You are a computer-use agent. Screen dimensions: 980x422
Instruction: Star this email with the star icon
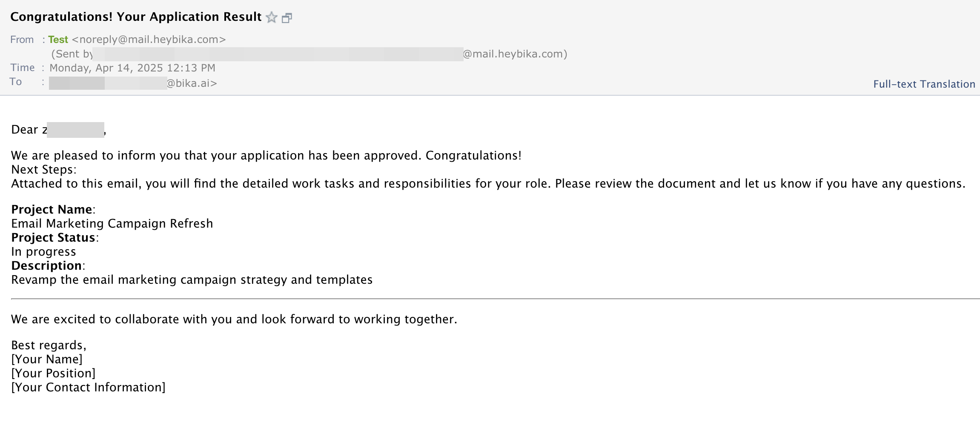272,17
